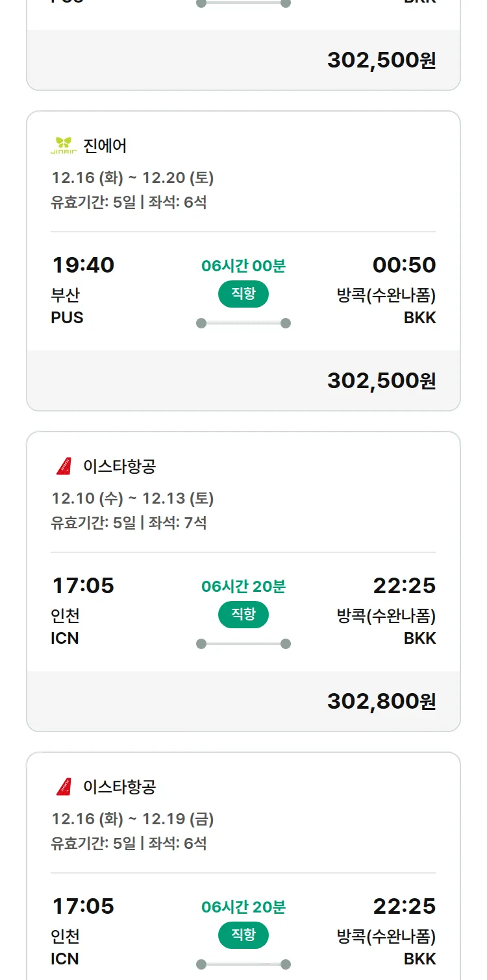Tap the route line on the 302,800원 flight
487x980 pixels.
coord(243,644)
